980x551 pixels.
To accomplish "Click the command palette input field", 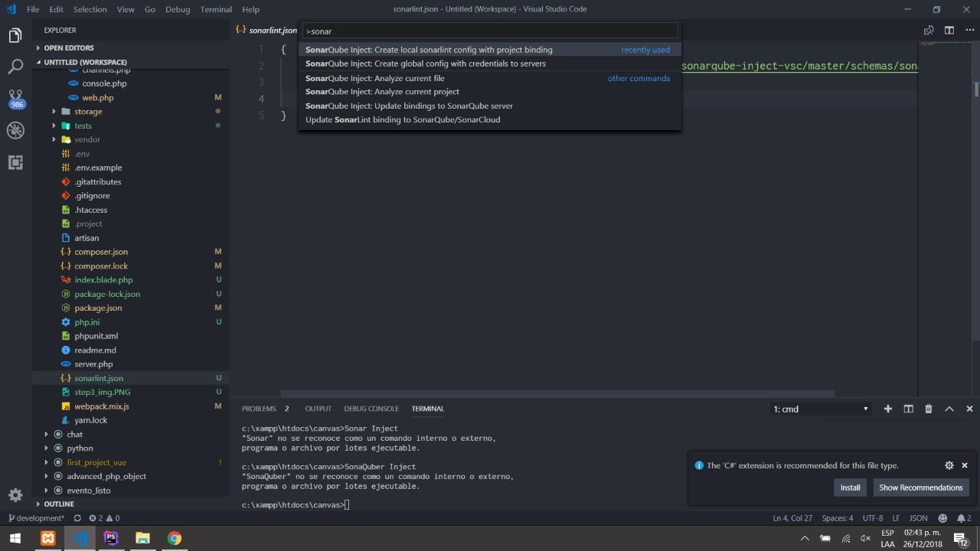I will (490, 31).
